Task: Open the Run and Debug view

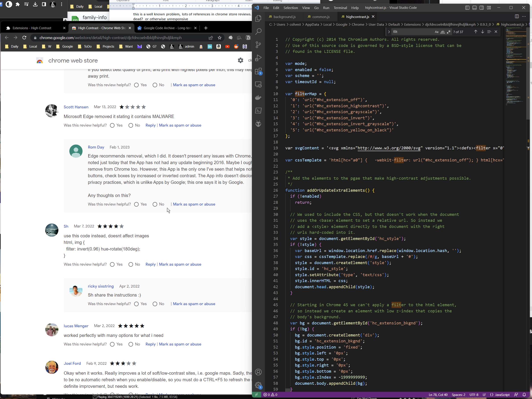Action: [258, 58]
